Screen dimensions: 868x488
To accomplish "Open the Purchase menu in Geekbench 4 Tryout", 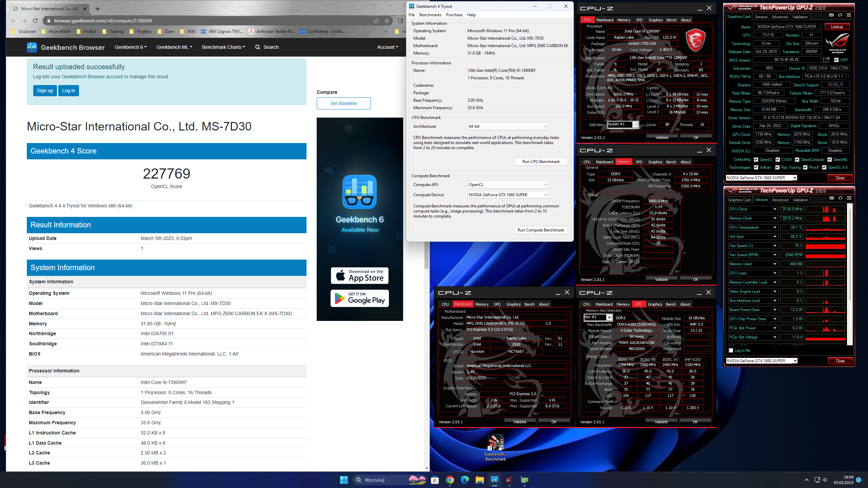I will tap(454, 15).
